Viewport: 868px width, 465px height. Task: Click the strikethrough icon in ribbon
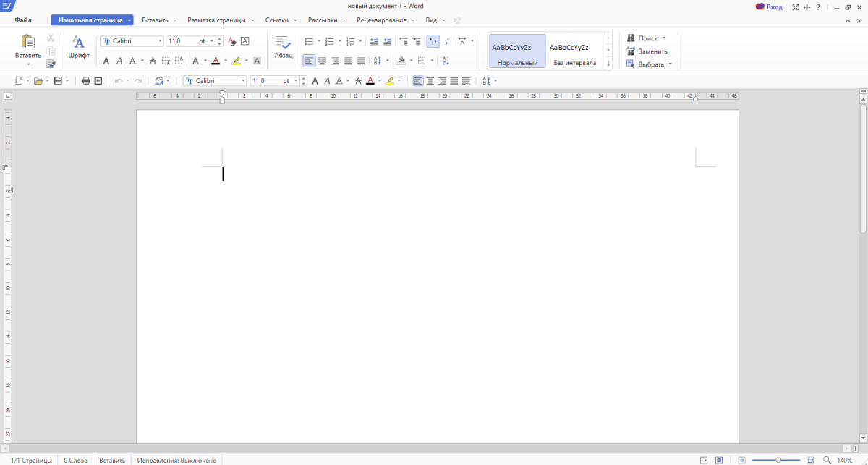point(153,61)
